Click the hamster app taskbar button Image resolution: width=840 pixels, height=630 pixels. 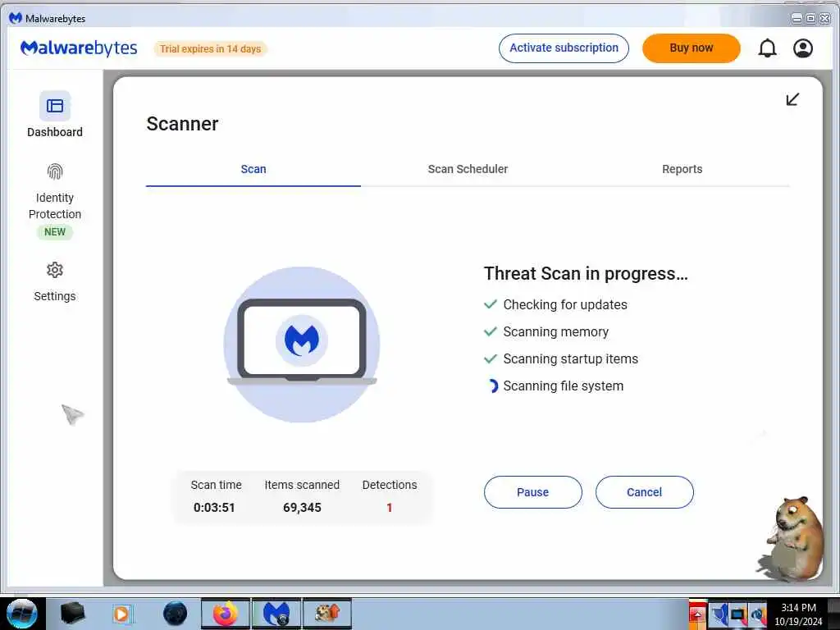[x=327, y=614]
